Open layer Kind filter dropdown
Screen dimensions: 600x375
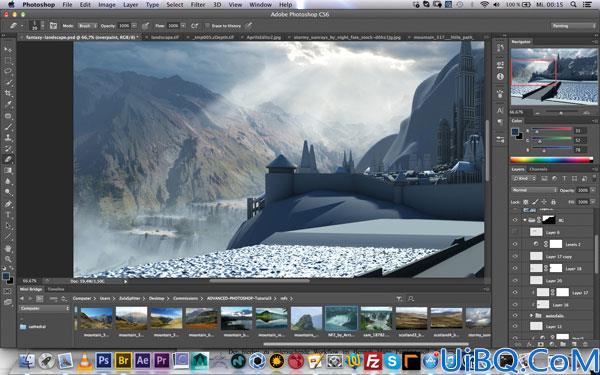(525, 179)
